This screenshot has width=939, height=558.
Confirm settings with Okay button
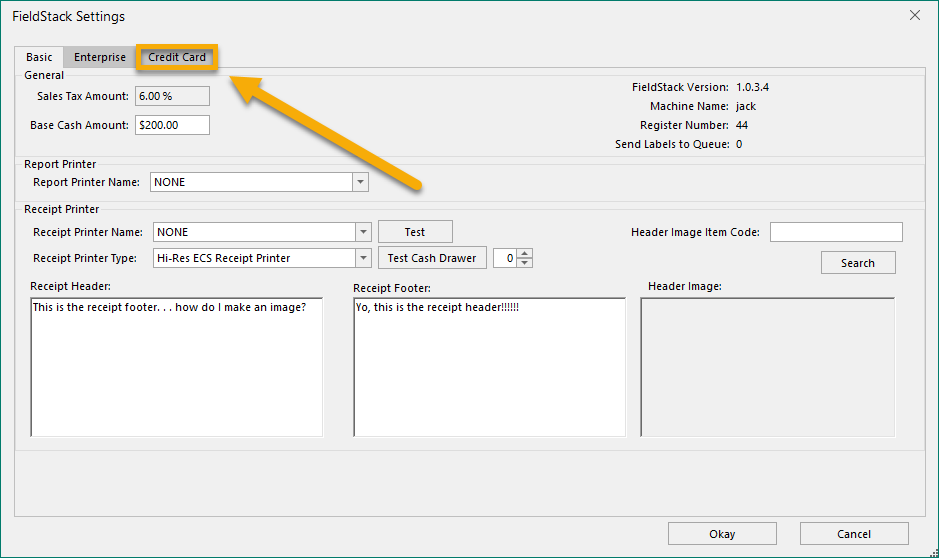point(722,533)
